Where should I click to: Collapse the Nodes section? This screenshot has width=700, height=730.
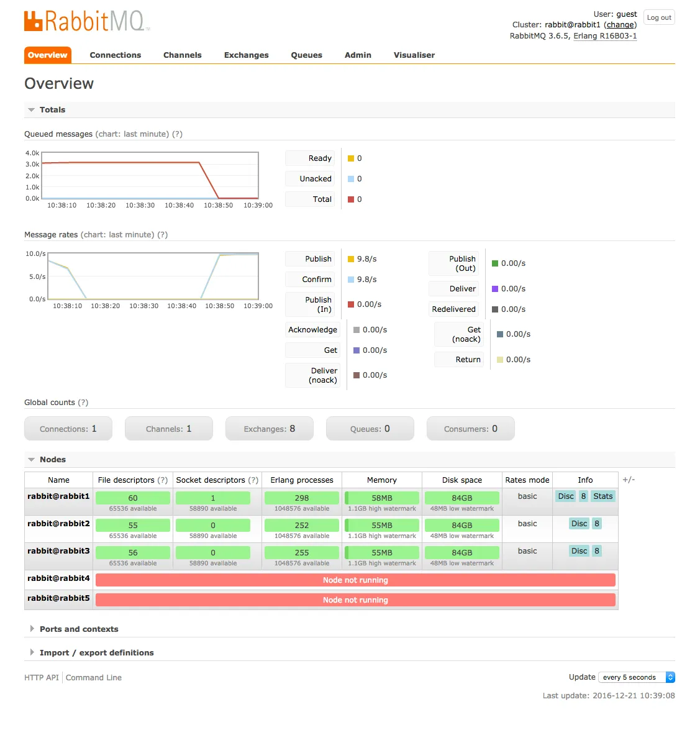click(47, 460)
